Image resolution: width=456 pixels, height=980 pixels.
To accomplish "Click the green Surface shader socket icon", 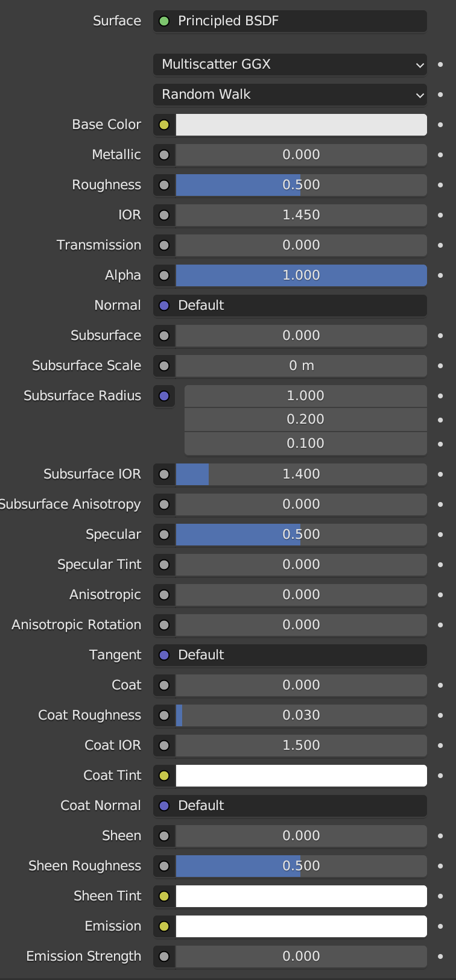I will [x=164, y=21].
